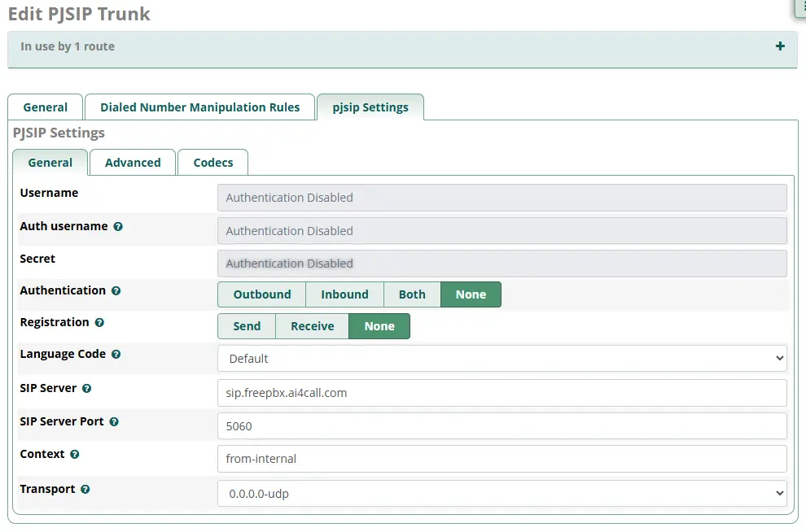Open the Dialed Number Manipulation Rules tab

click(199, 107)
